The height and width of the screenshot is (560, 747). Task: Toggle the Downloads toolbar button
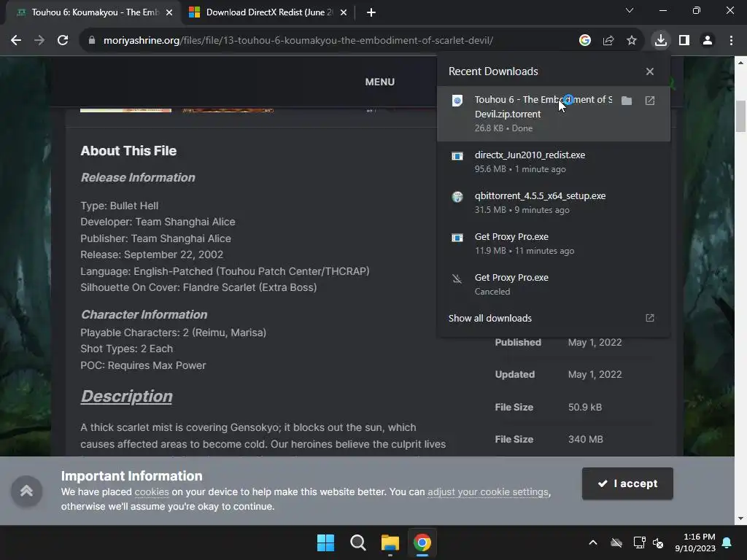[x=661, y=41]
